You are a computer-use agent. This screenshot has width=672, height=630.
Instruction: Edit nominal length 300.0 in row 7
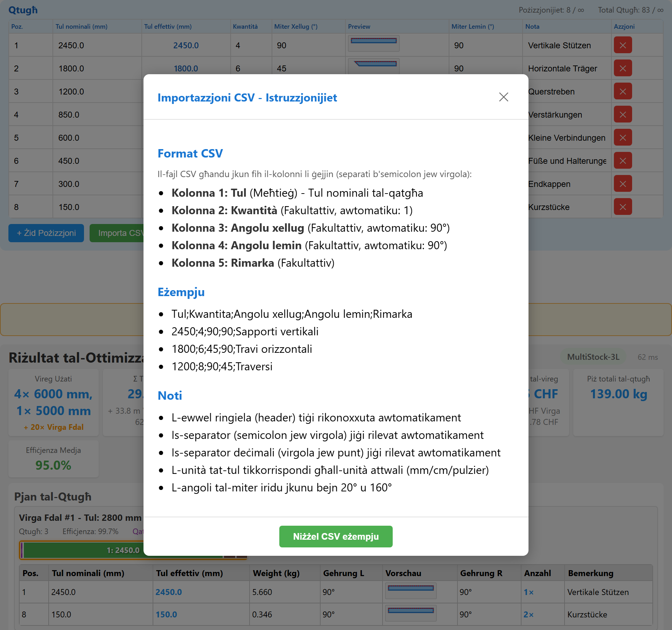97,184
